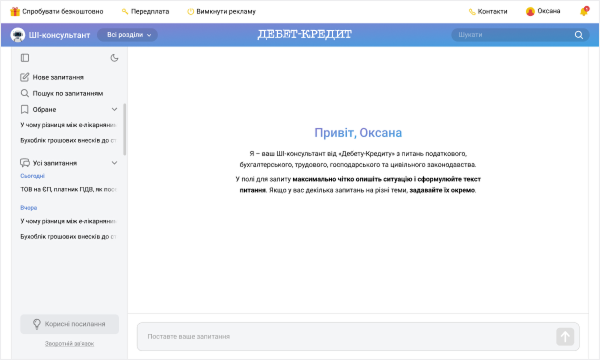Open favorite 'У чому різниця між е-лікарняним'
The width and height of the screenshot is (600, 360).
coord(68,125)
